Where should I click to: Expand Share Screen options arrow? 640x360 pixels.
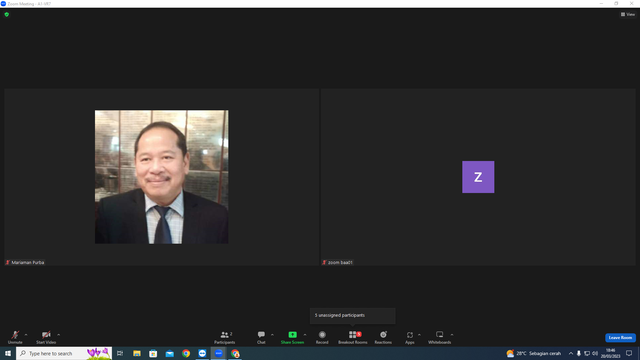[305, 335]
